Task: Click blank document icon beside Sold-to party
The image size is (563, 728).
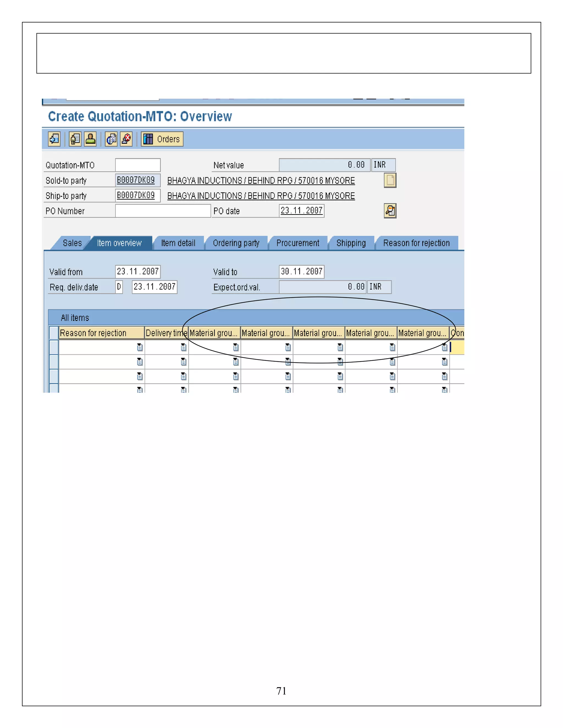Action: point(390,180)
